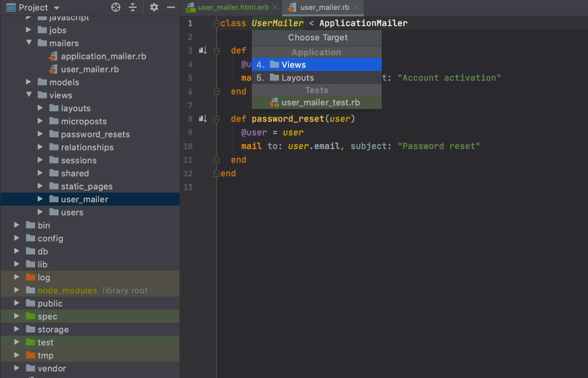Expand the user_mailer folder
Viewport: 588px width, 378px height.
click(40, 199)
